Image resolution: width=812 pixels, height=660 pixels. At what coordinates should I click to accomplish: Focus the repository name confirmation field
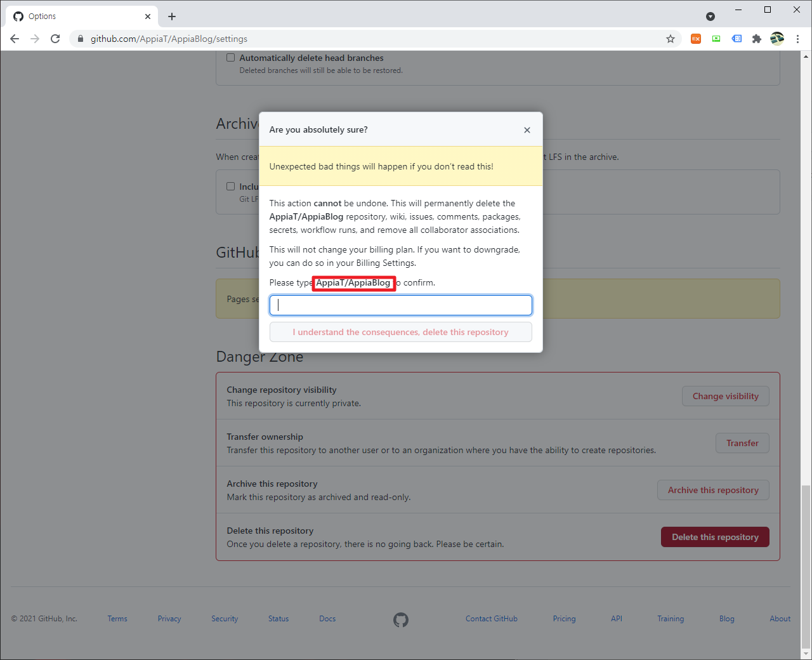pos(401,305)
